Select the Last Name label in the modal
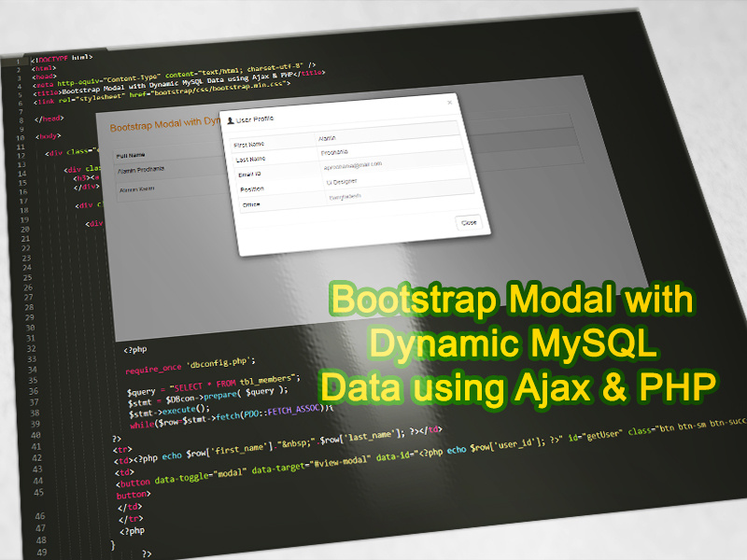Screen dimensions: 747x560 (x=250, y=160)
